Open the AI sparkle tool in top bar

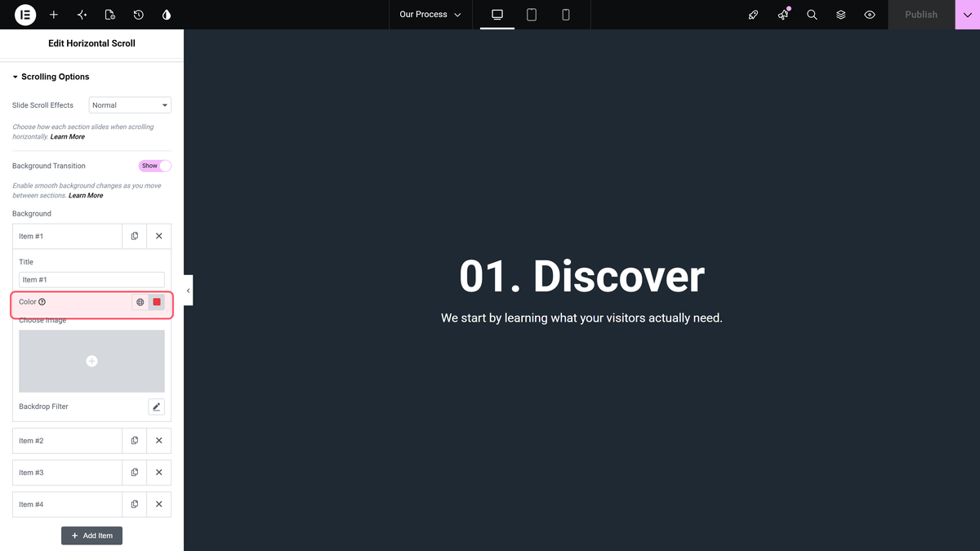pyautogui.click(x=82, y=15)
